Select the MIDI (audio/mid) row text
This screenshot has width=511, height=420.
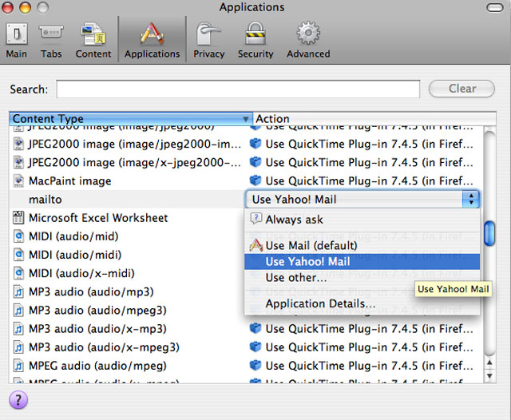pyautogui.click(x=73, y=236)
